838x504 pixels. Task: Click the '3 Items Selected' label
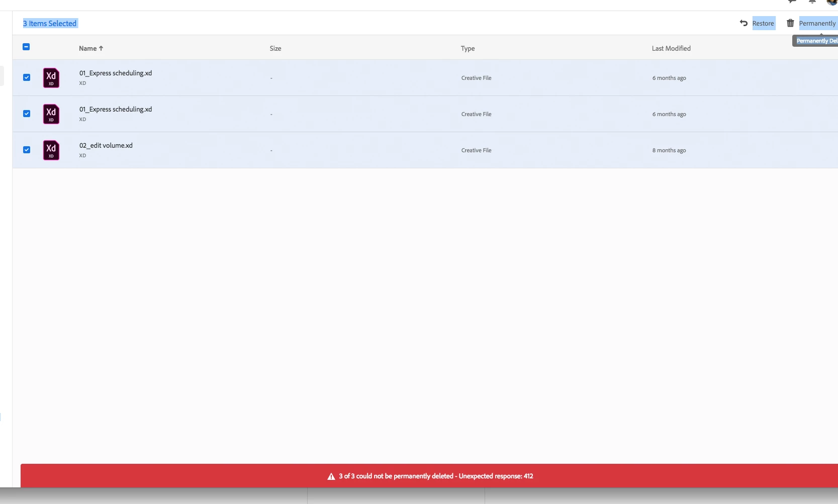[50, 23]
